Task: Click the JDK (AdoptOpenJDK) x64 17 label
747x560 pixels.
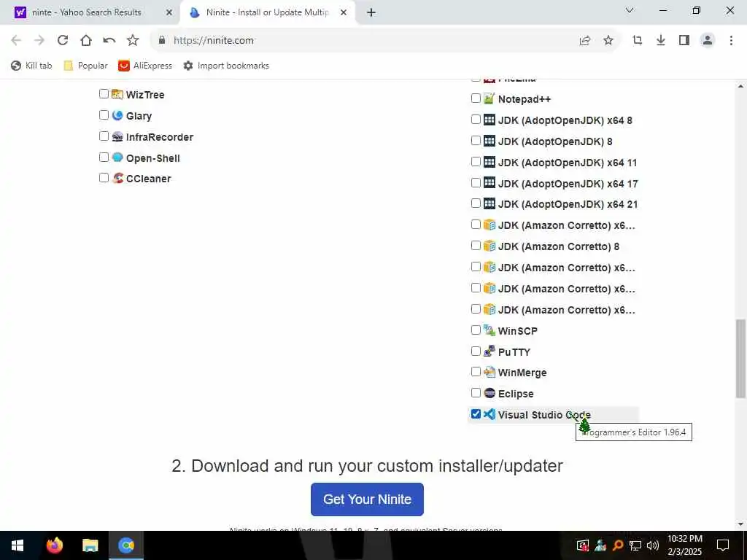Action: [x=568, y=183]
